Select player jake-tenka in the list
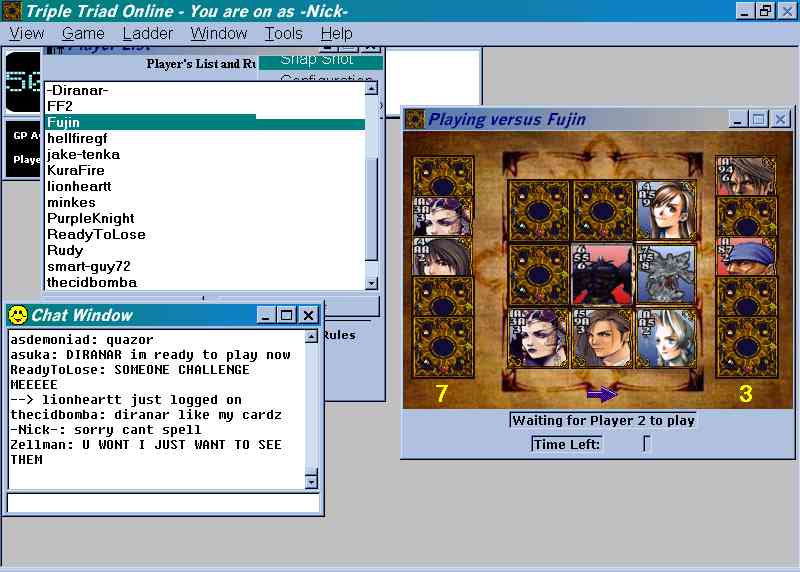Viewport: 800px width, 572px height. pos(205,154)
